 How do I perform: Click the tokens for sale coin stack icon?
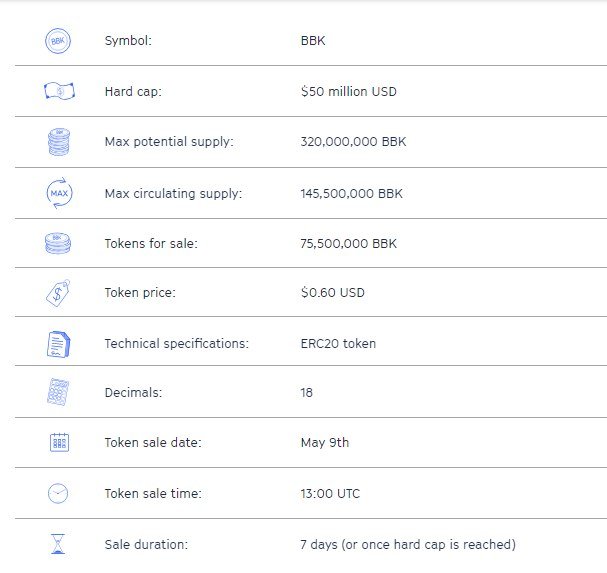point(58,243)
